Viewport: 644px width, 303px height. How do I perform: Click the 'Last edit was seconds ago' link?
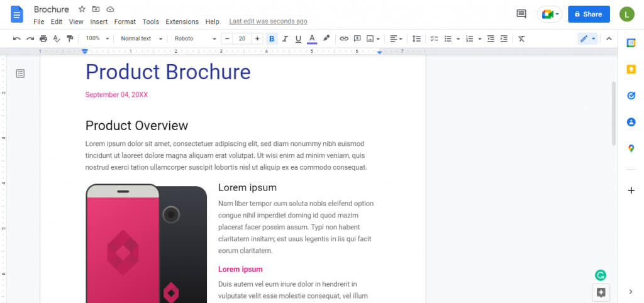268,21
